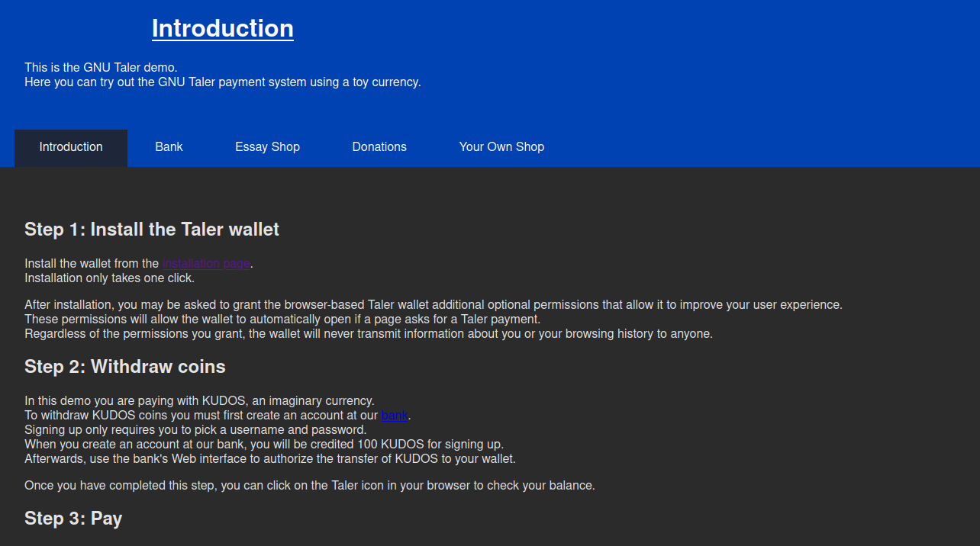The width and height of the screenshot is (980, 546).
Task: Select the Introduction tab
Action: 71,147
